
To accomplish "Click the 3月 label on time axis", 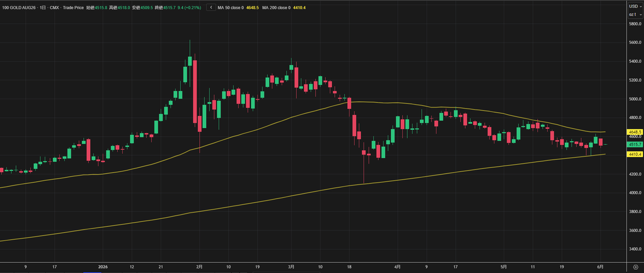I will coord(291,267).
